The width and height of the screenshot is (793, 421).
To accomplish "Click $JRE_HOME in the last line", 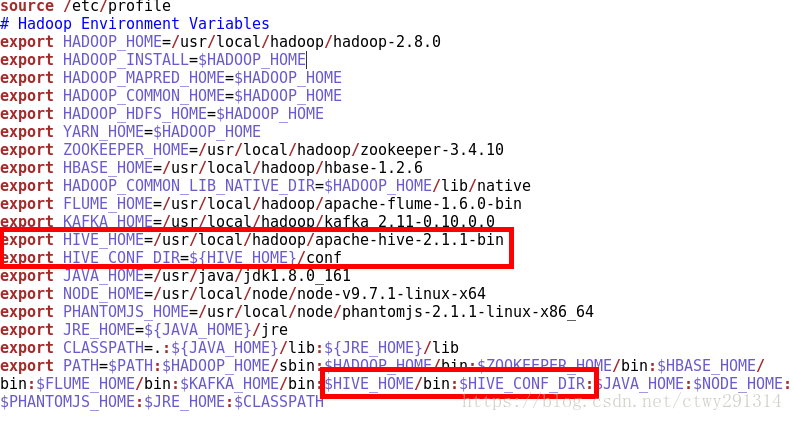I will [x=185, y=402].
